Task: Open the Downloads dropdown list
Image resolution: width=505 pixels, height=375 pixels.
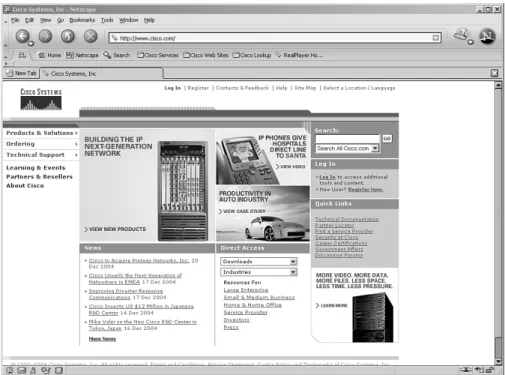Action: point(259,262)
